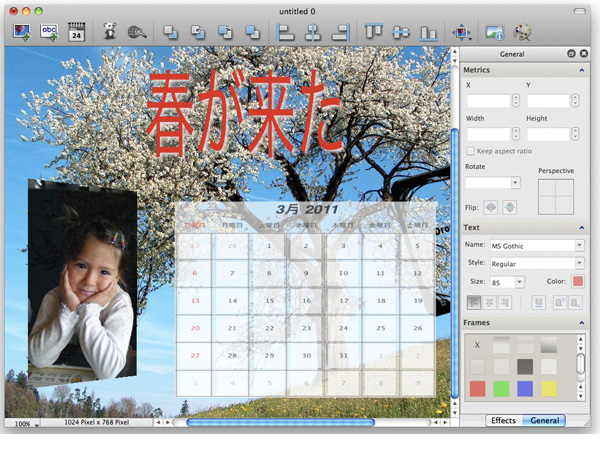The height and width of the screenshot is (454, 600).
Task: Choose the green frame swatch
Action: (x=501, y=388)
